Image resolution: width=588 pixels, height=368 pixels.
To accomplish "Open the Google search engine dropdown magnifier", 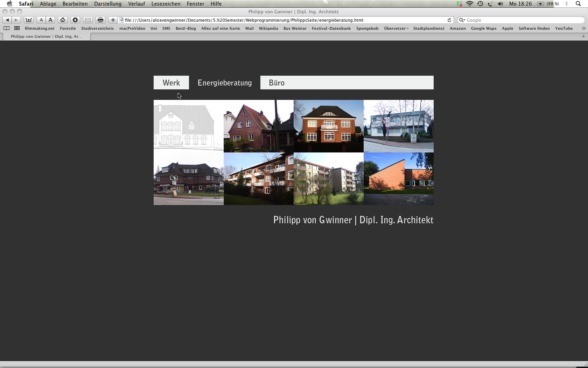I will tap(462, 20).
